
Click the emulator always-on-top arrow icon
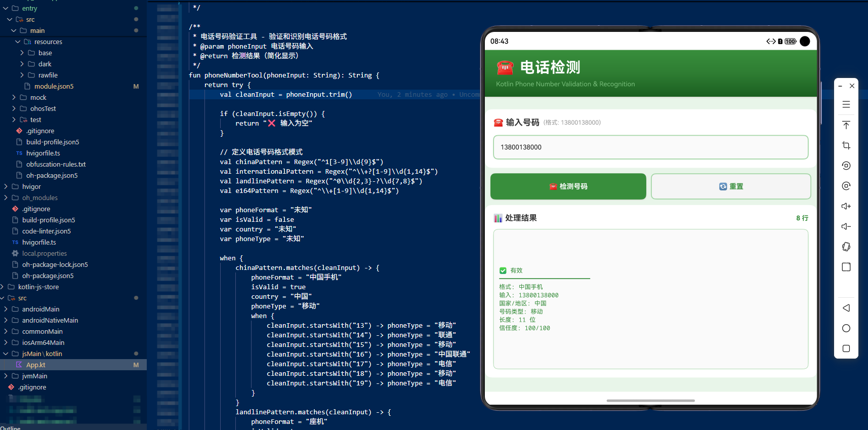(846, 125)
